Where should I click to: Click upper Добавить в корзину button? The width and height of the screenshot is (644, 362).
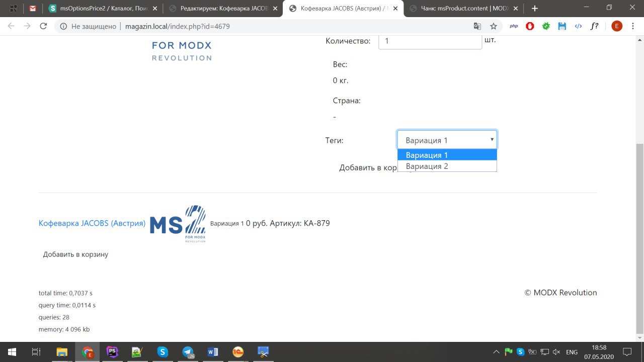tap(369, 167)
